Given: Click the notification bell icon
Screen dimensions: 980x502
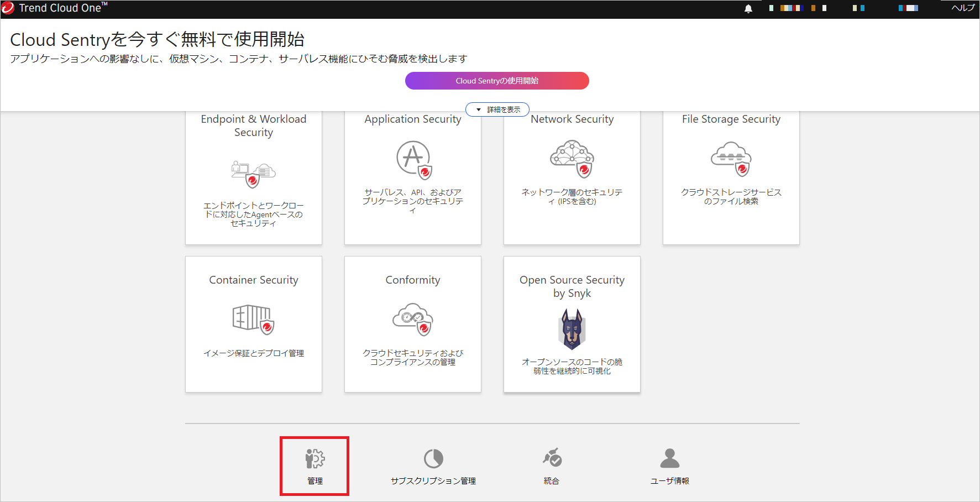Looking at the screenshot, I should click(748, 8).
